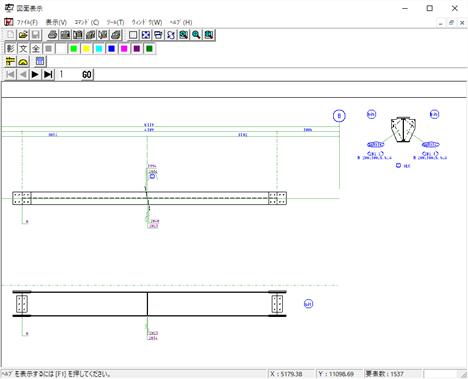Toggle the 影 display button
468x379 pixels.
(x=10, y=49)
